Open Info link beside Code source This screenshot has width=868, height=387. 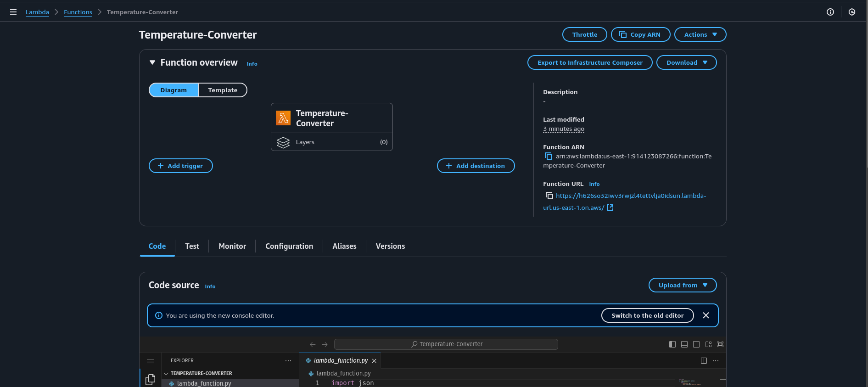(x=210, y=286)
